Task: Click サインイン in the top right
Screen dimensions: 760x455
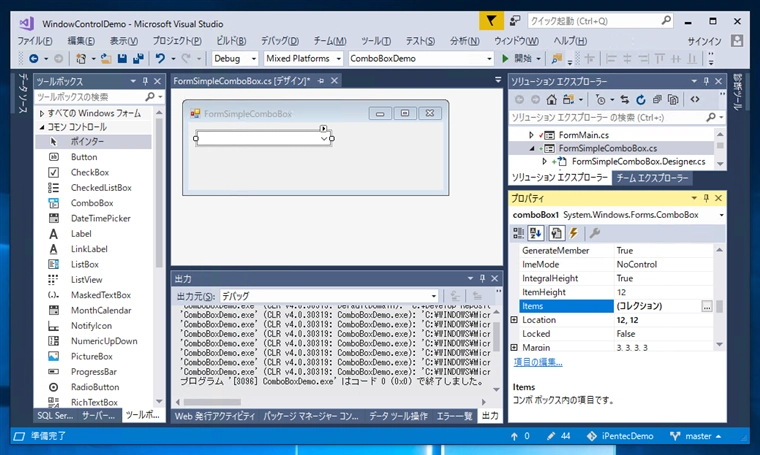Action: tap(704, 41)
